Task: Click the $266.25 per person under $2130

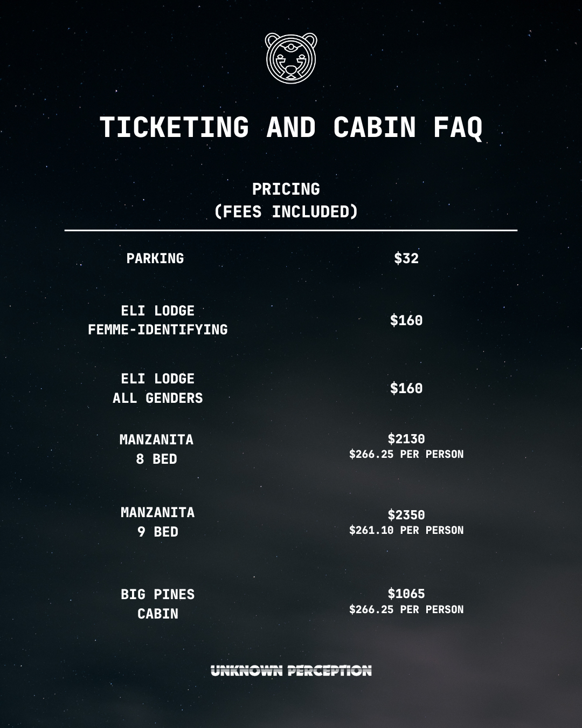Action: tap(406, 454)
